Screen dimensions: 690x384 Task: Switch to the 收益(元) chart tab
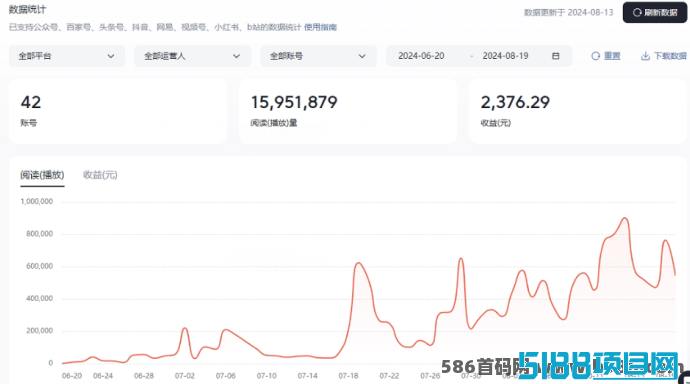pos(100,175)
